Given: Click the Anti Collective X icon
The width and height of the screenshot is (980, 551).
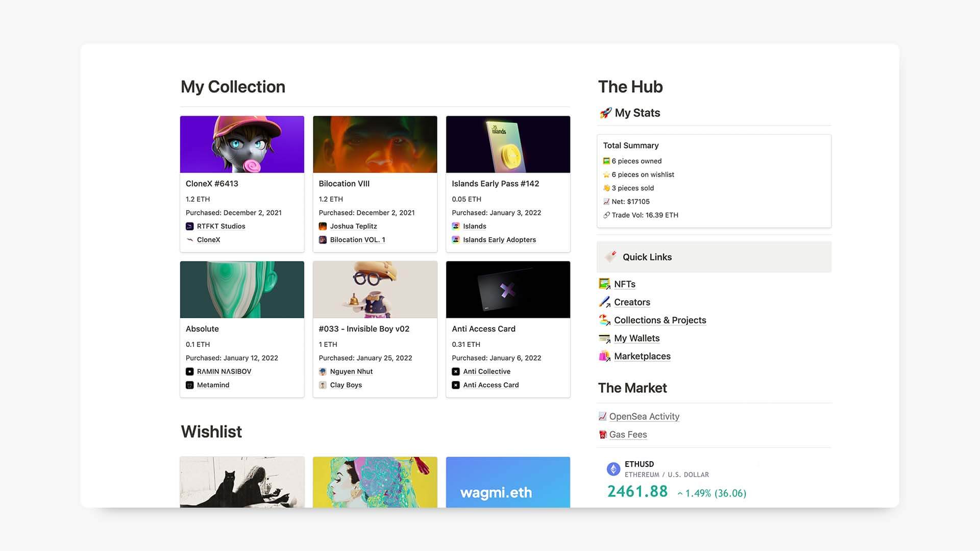Looking at the screenshot, I should click(x=455, y=371).
